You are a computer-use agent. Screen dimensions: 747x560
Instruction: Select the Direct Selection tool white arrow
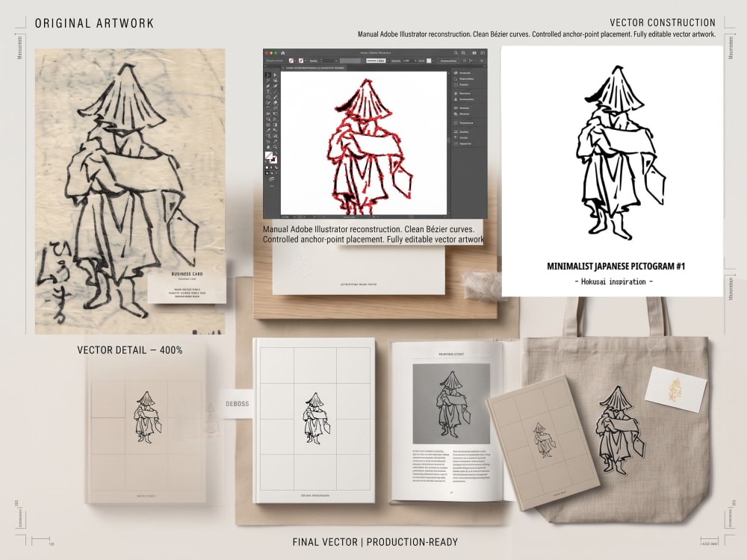276,75
